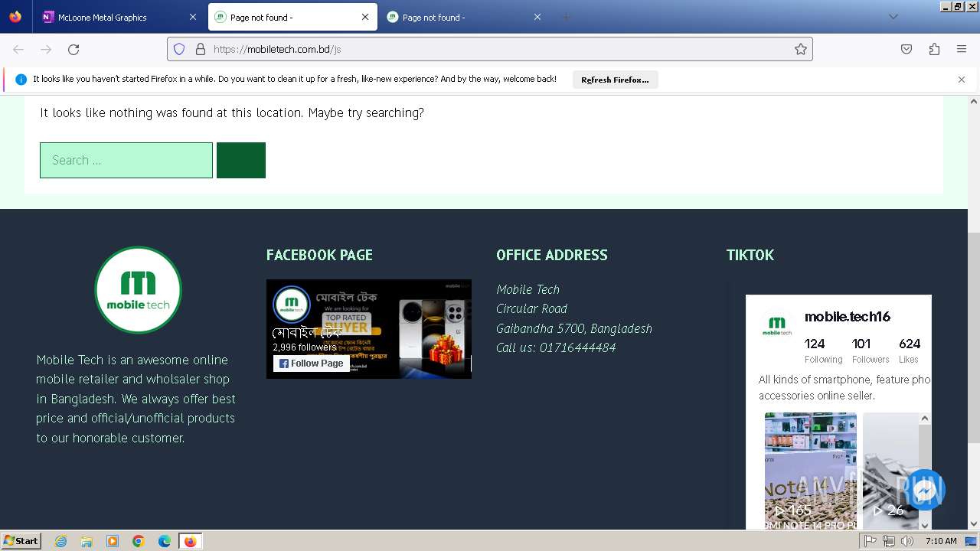Click the Follow Page Facebook button
Viewport: 980px width, 551px height.
point(312,364)
